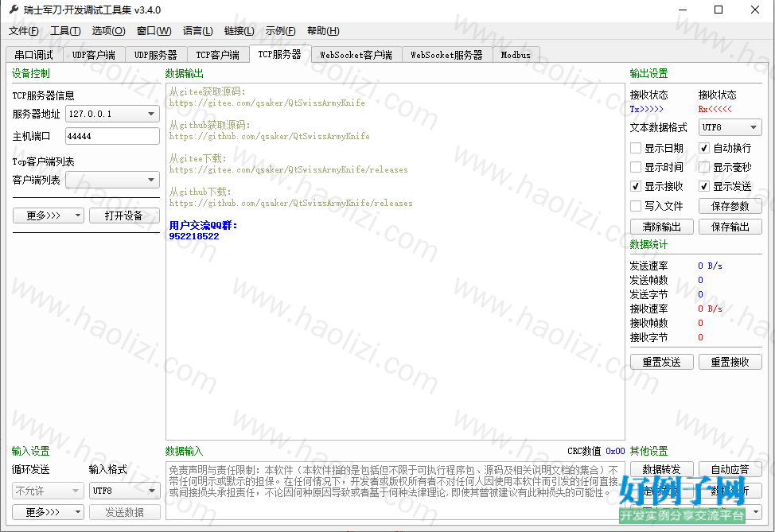Click the 数据转发 button

tap(662, 469)
